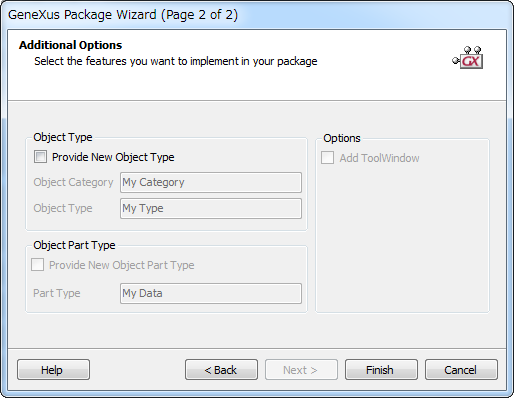Tick the Add ToolWindow checkbox

[x=327, y=157]
